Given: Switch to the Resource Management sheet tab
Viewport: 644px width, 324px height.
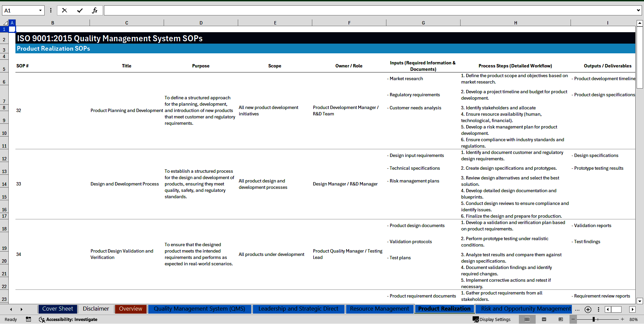Looking at the screenshot, I should click(379, 309).
